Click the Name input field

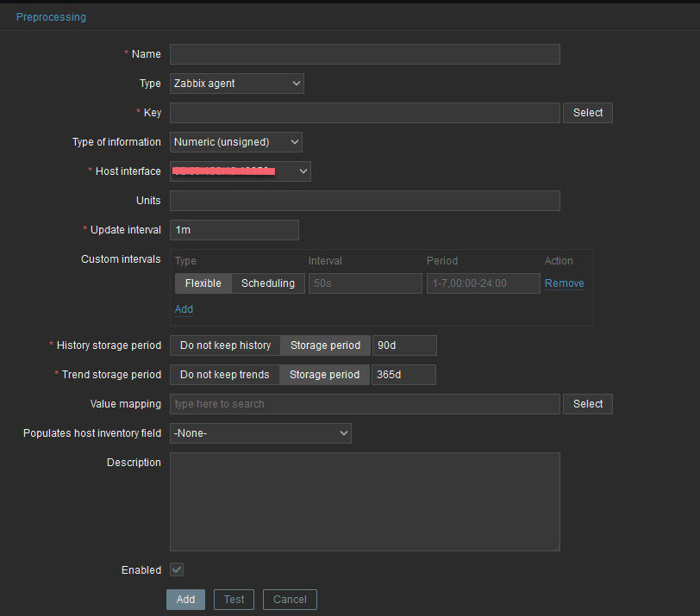coord(365,54)
